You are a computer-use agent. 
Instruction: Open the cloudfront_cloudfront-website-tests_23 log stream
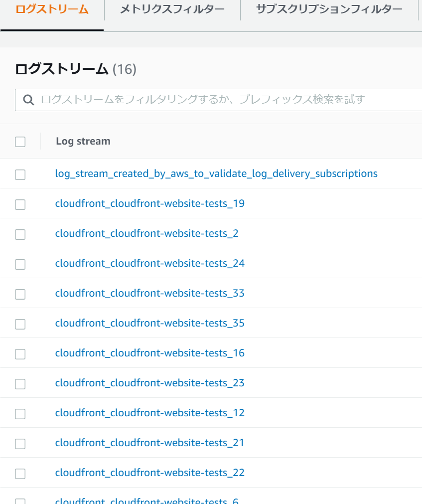150,383
